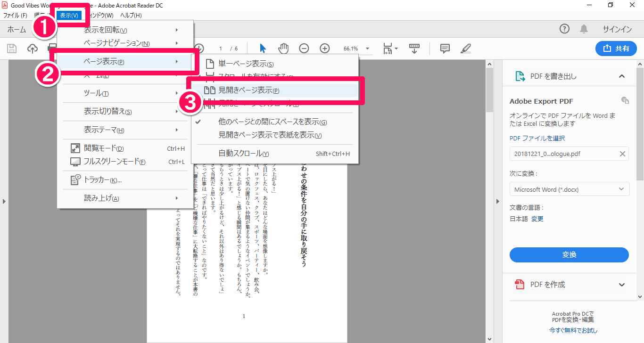Click the right tools pane scrollbar
Screen dimensions: 644x343
(640, 123)
